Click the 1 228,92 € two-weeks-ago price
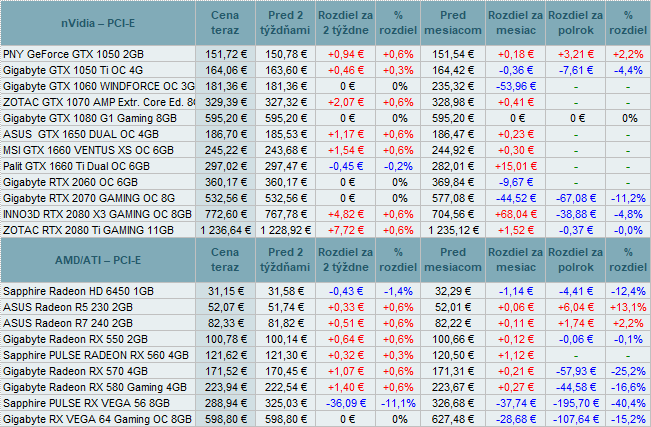The width and height of the screenshot is (651, 427). 286,230
